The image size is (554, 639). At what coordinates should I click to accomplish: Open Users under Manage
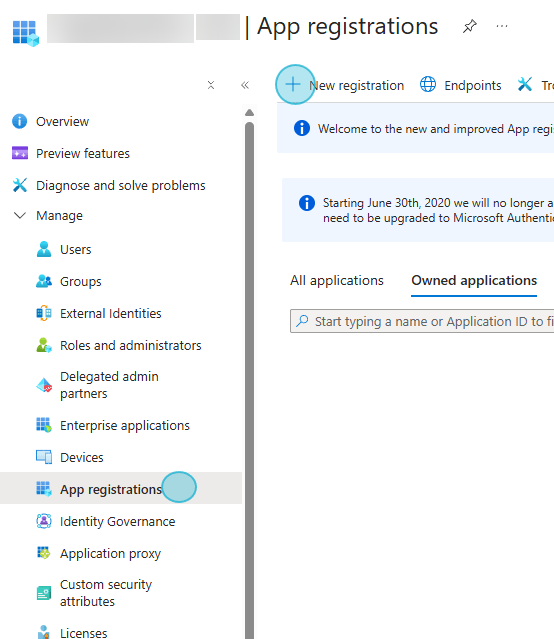pos(75,249)
